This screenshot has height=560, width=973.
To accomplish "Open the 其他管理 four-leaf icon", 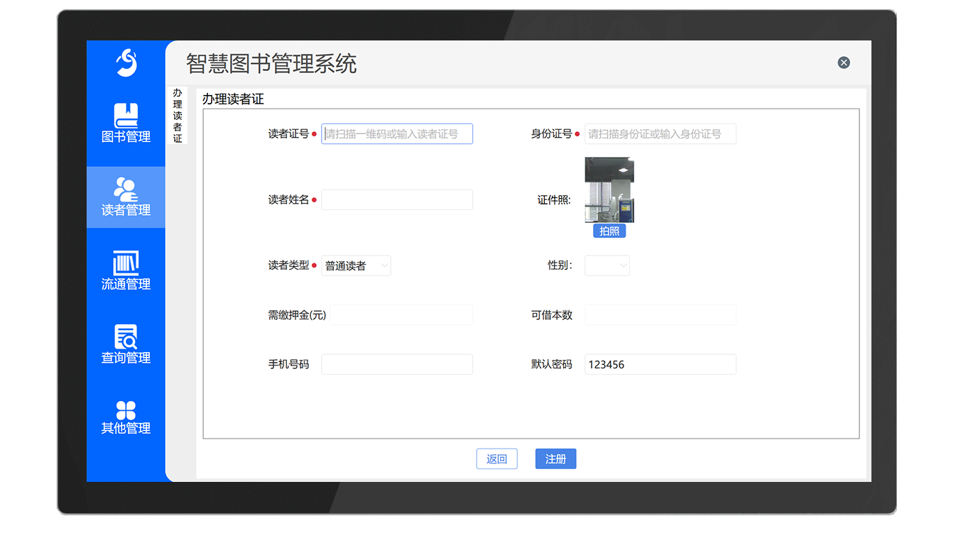I will (x=126, y=410).
